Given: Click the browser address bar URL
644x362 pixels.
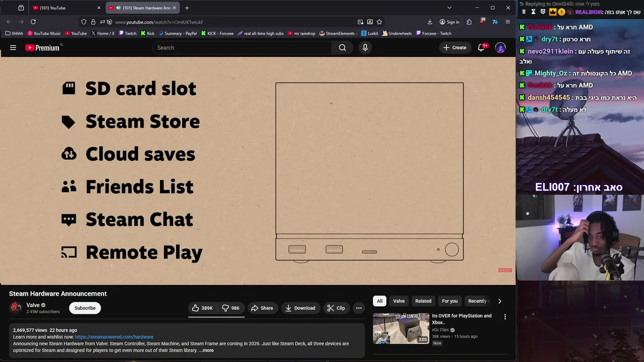Looking at the screenshot, I should coord(159,22).
